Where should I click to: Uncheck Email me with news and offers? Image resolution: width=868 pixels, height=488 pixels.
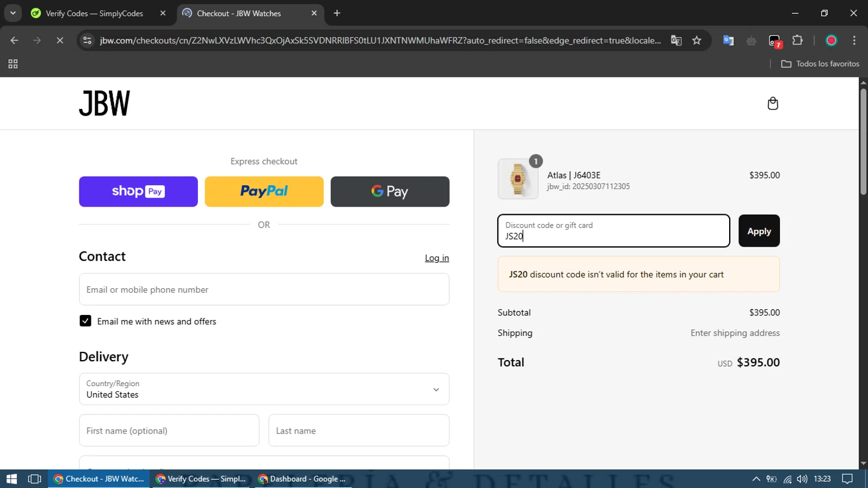tap(85, 321)
